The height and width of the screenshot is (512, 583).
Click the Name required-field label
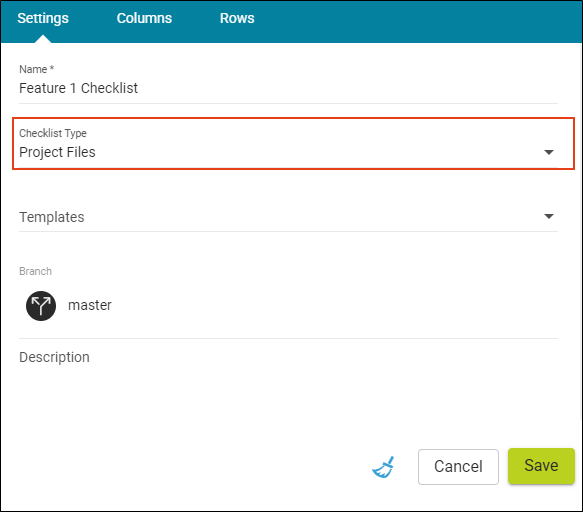36,69
